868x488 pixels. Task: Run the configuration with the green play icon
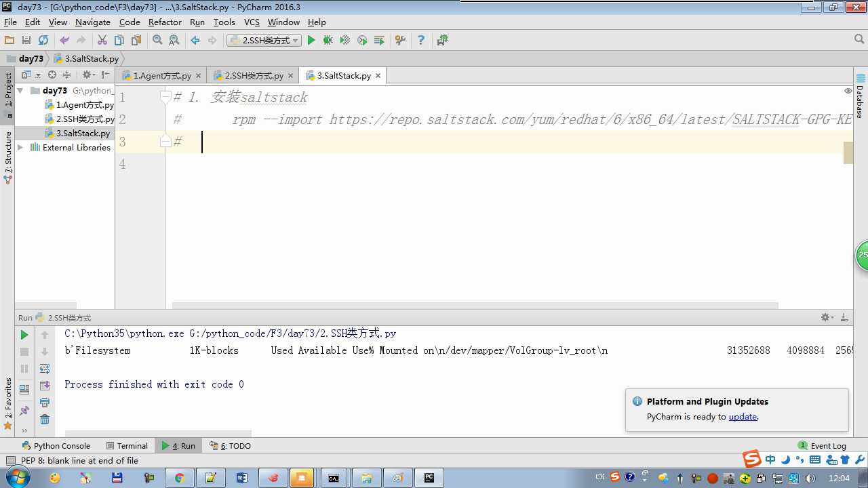click(x=311, y=41)
